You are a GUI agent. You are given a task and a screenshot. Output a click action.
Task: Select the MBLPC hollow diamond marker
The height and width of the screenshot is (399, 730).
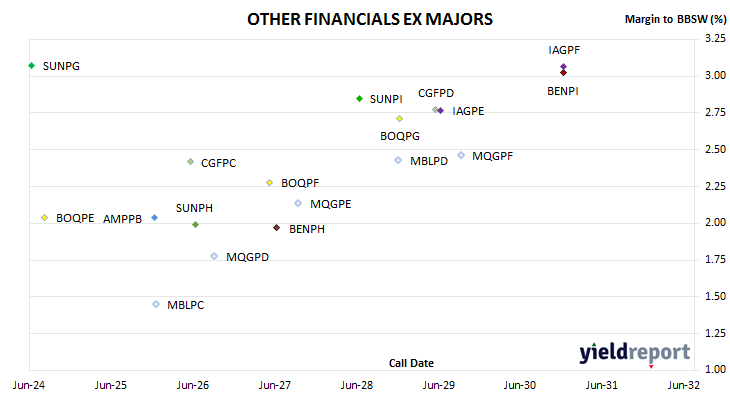coord(156,304)
